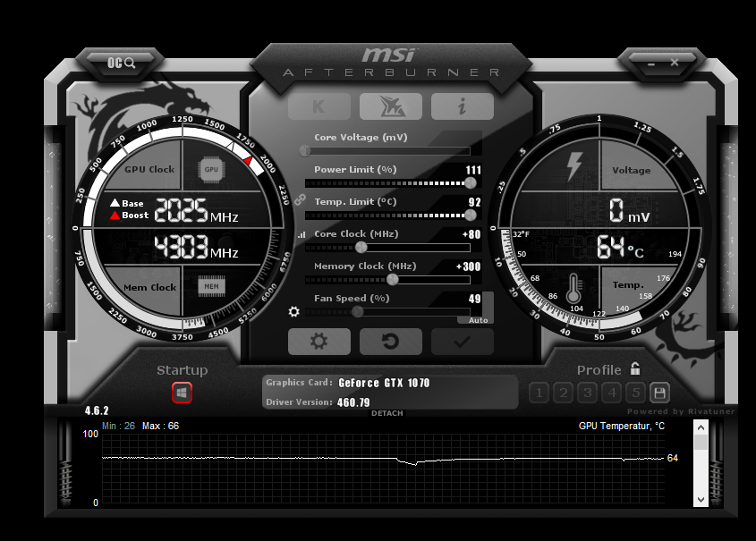
Task: Click the Fan Speed value 49
Action: point(474,299)
